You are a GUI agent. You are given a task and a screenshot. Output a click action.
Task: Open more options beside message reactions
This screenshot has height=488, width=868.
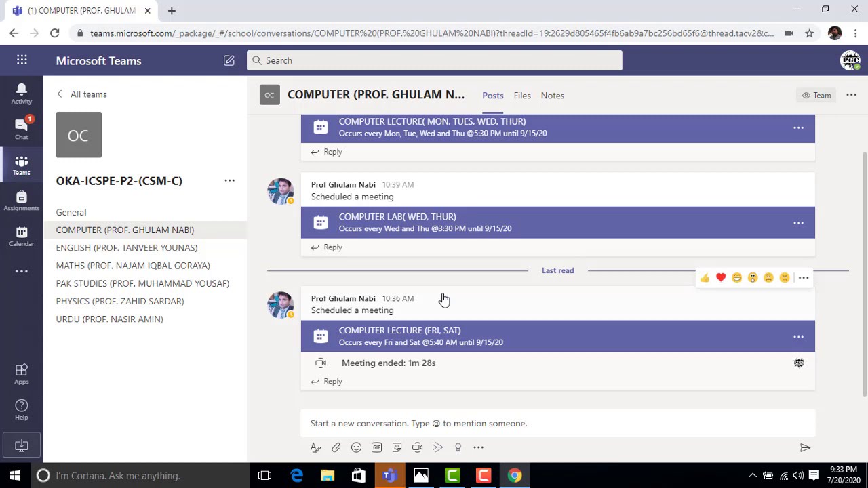[x=804, y=278]
